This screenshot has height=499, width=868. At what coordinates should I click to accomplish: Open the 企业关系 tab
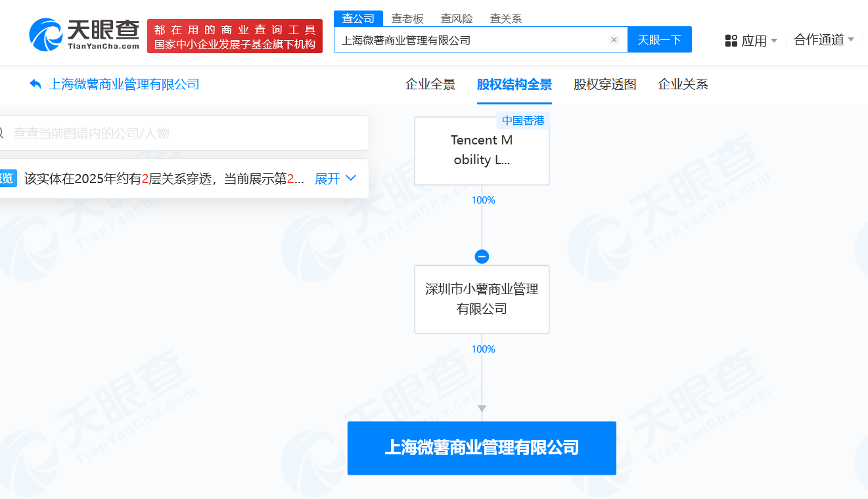click(x=683, y=84)
